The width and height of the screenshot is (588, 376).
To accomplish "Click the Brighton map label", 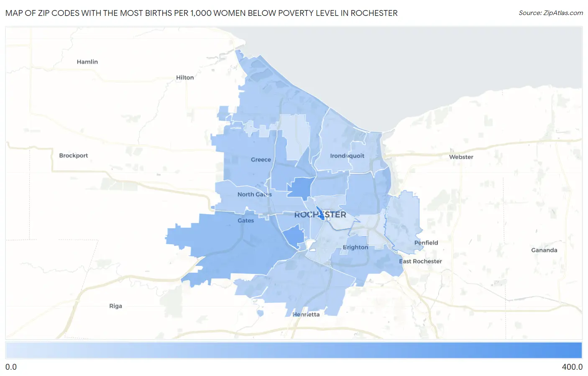I will [355, 247].
